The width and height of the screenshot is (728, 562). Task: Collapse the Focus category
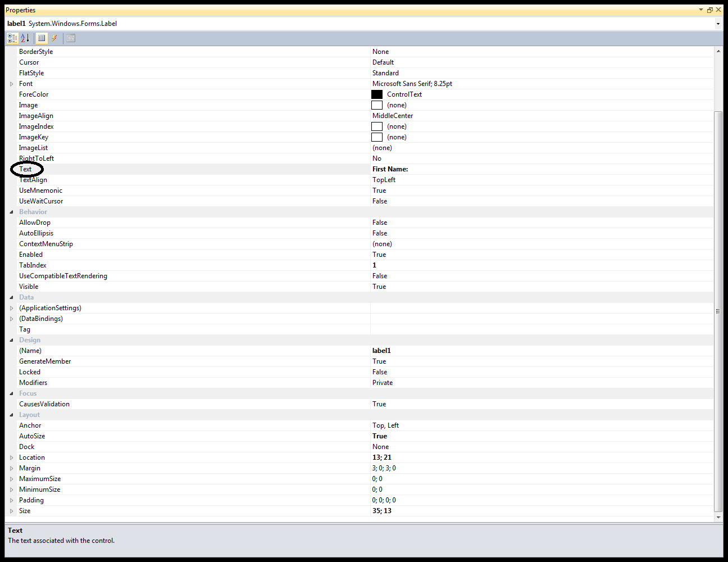(x=11, y=393)
